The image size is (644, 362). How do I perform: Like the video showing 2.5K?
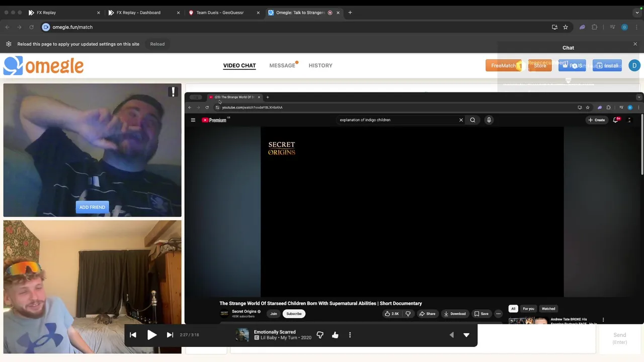click(392, 314)
